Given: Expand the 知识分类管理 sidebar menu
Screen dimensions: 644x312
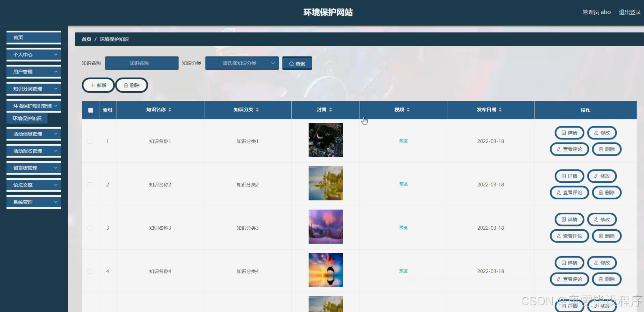Looking at the screenshot, I should [x=34, y=88].
